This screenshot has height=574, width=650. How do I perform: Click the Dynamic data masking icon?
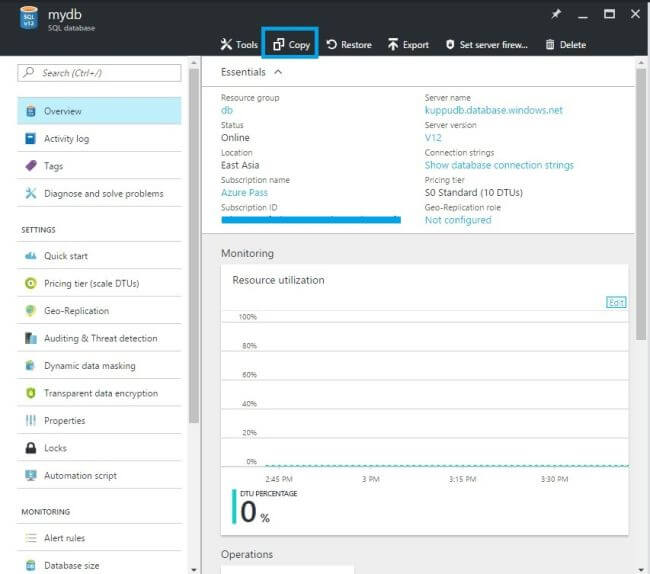(30, 366)
